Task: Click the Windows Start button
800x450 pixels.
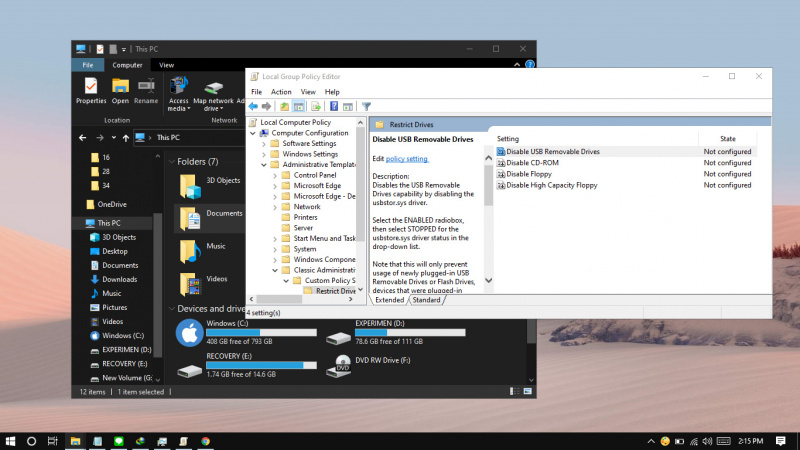Action: coord(10,441)
